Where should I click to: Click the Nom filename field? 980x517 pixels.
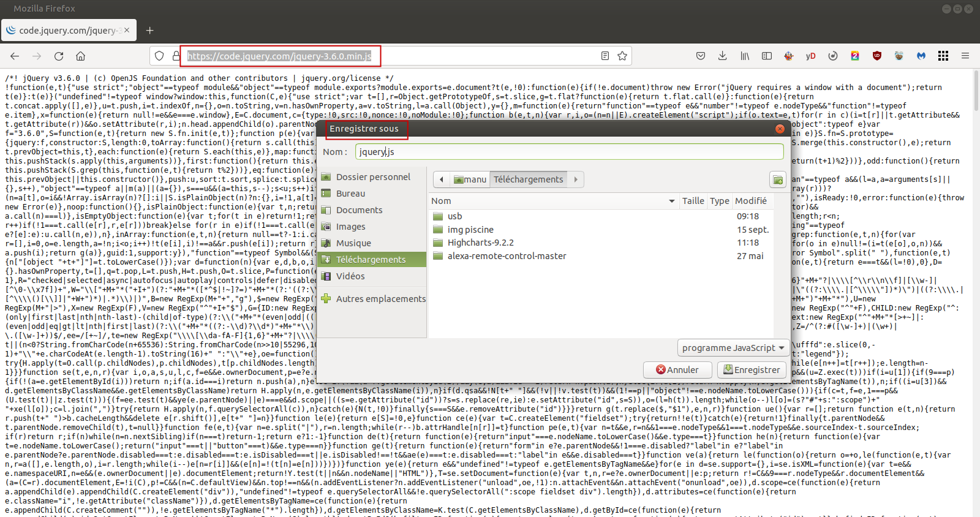point(570,152)
